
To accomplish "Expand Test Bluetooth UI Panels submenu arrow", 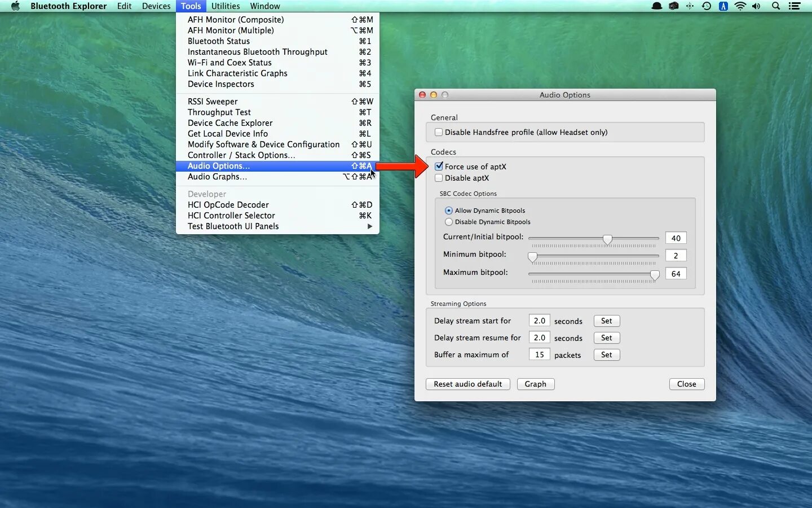I will (370, 226).
